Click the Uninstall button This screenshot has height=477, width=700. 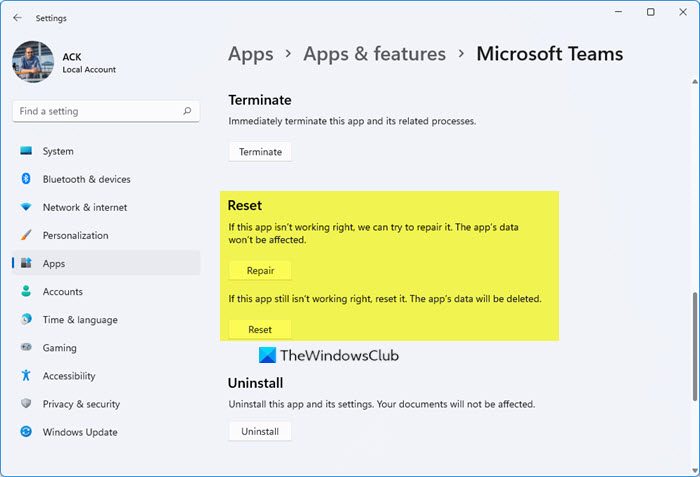click(x=260, y=431)
